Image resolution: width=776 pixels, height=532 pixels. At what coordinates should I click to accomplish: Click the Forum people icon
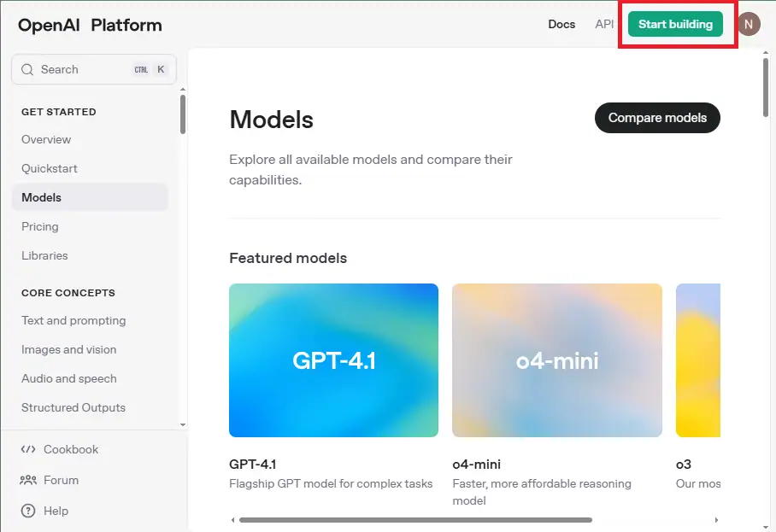28,480
